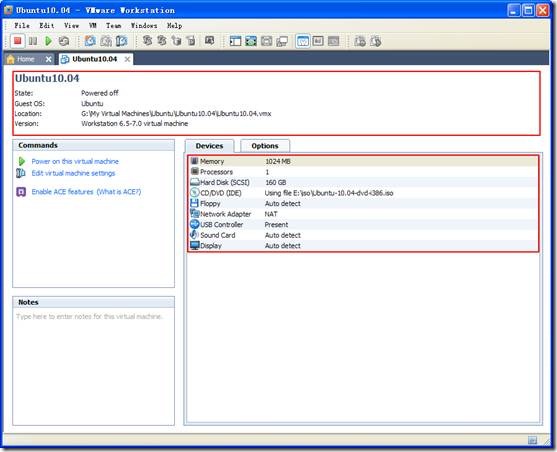The width and height of the screenshot is (557, 452).
Task: Click the Suspend (pause) toolbar button
Action: [x=33, y=41]
